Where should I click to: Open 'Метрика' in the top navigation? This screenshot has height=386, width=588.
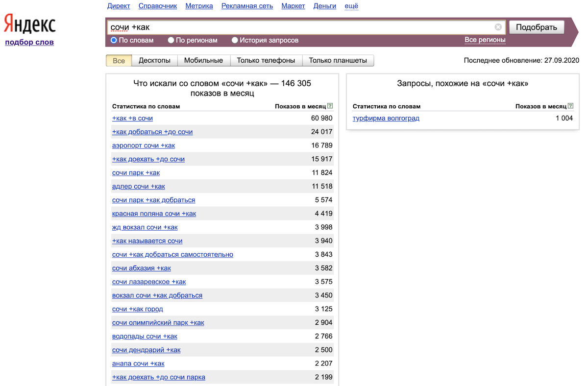point(199,6)
